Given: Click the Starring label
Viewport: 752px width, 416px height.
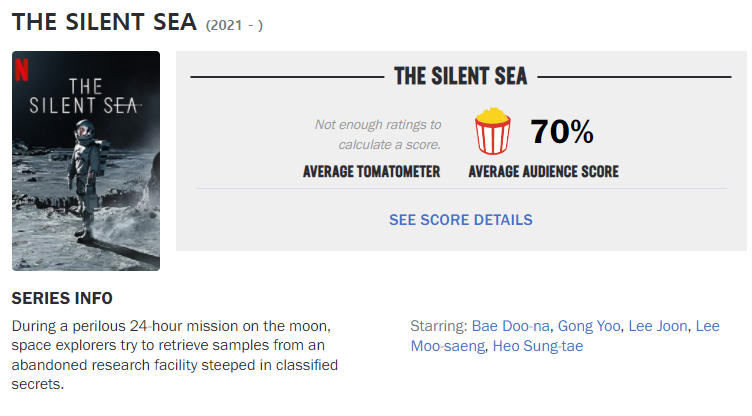Looking at the screenshot, I should click(x=438, y=326).
